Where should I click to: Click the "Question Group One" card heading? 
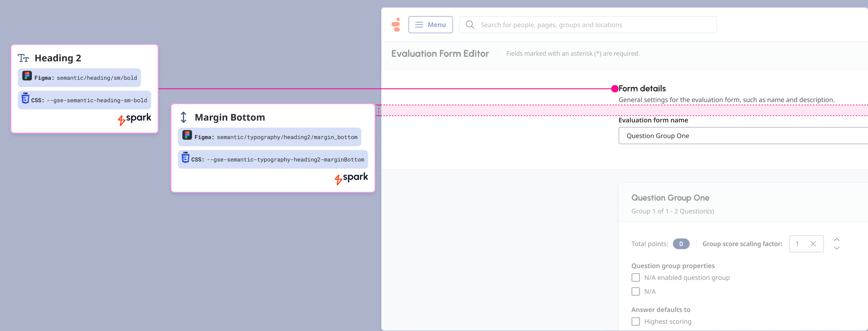670,198
